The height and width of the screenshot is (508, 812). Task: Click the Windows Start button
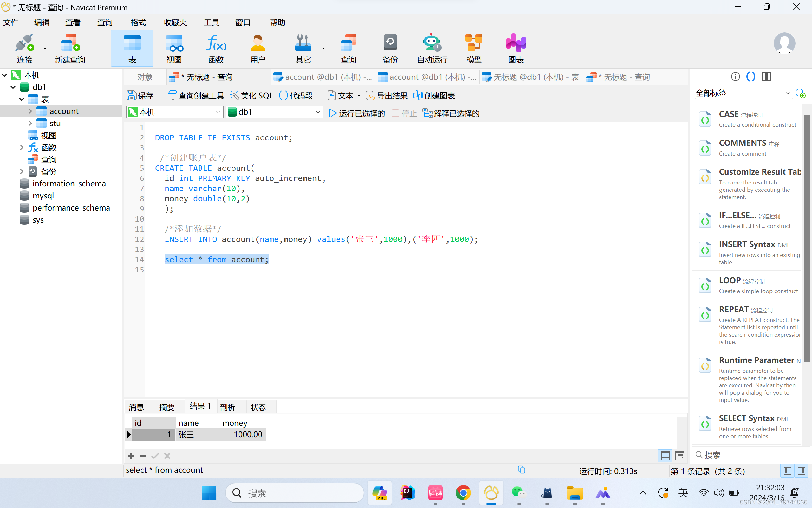point(209,493)
